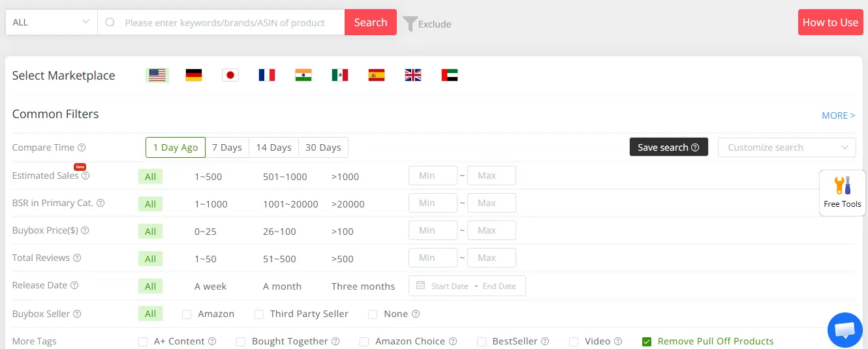The height and width of the screenshot is (349, 868).
Task: Click the Save search button
Action: (669, 147)
